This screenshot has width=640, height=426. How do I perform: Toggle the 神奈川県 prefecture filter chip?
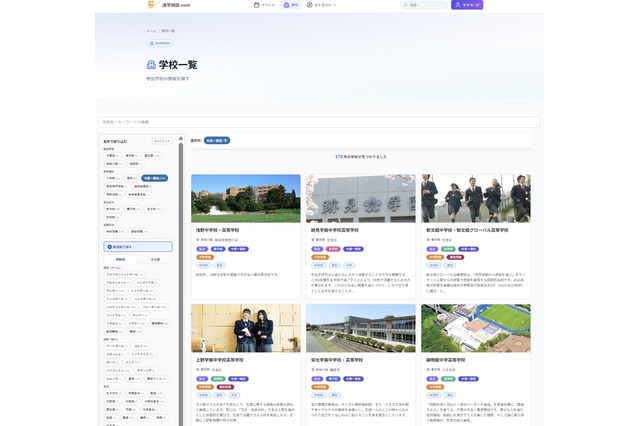click(114, 164)
